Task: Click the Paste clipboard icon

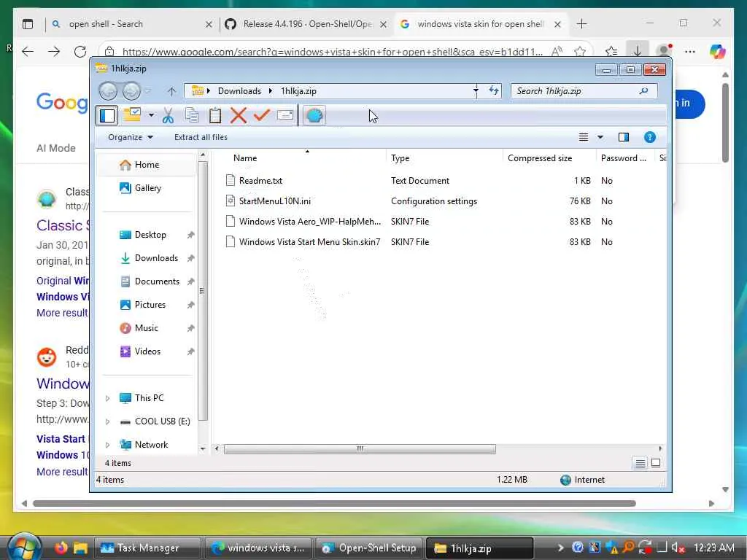Action: click(x=215, y=115)
